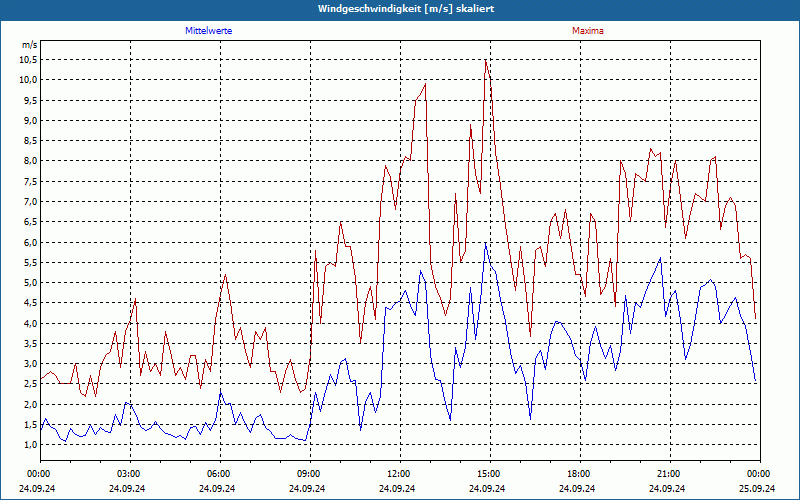The width and height of the screenshot is (800, 500).
Task: Click the m/s unit label on the y-axis
Action: 30,45
